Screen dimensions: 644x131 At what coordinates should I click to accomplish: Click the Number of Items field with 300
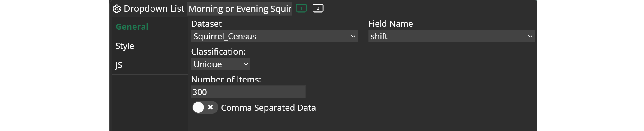[248, 92]
